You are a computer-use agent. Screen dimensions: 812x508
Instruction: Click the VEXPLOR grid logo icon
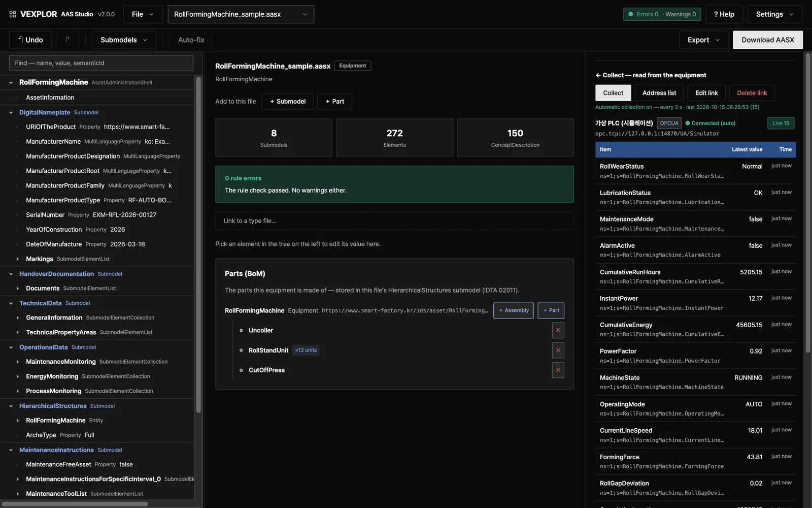pyautogui.click(x=13, y=14)
